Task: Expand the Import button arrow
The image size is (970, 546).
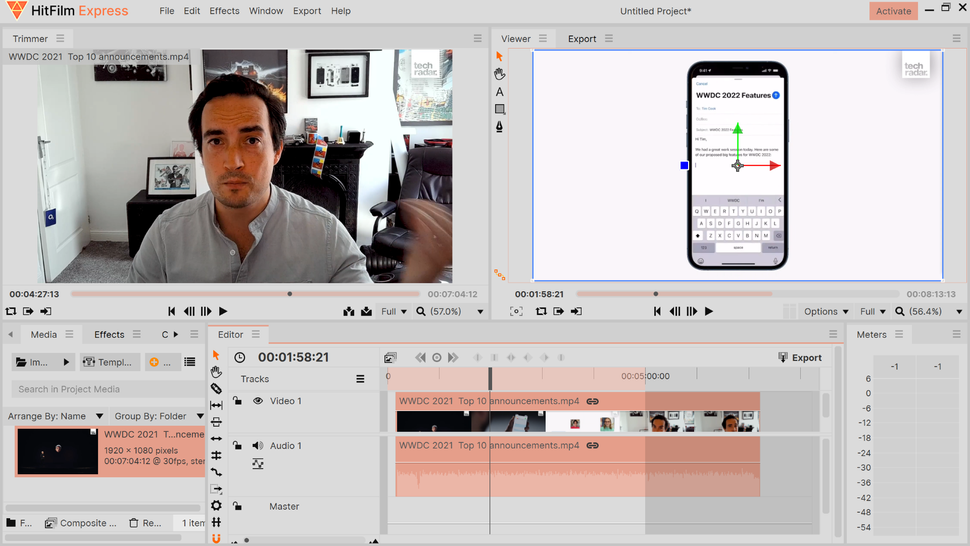Action: [x=66, y=362]
